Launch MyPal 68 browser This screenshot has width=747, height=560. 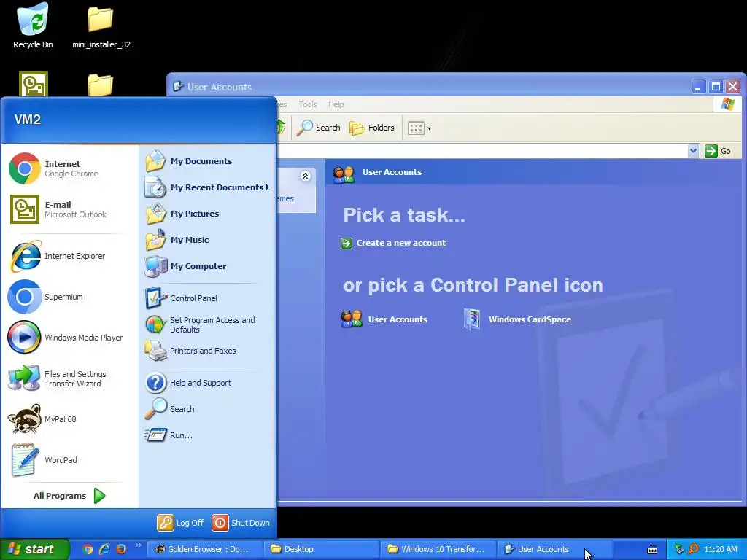click(69, 419)
